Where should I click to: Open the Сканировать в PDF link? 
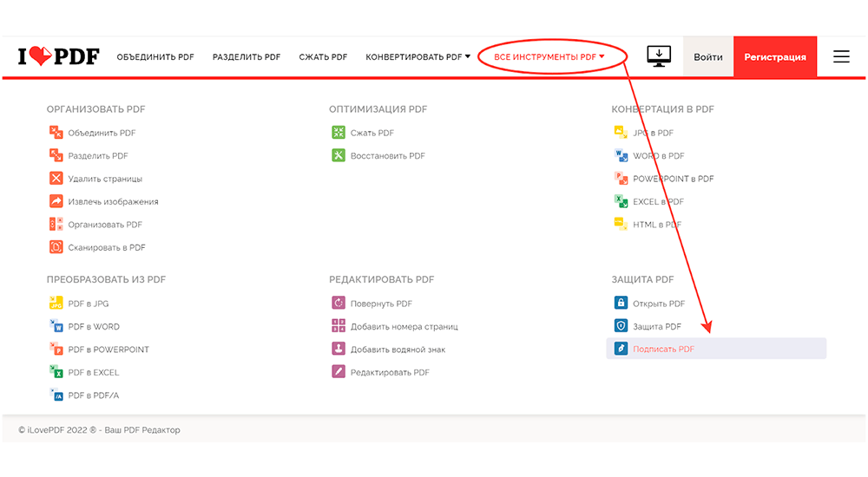[x=107, y=247]
